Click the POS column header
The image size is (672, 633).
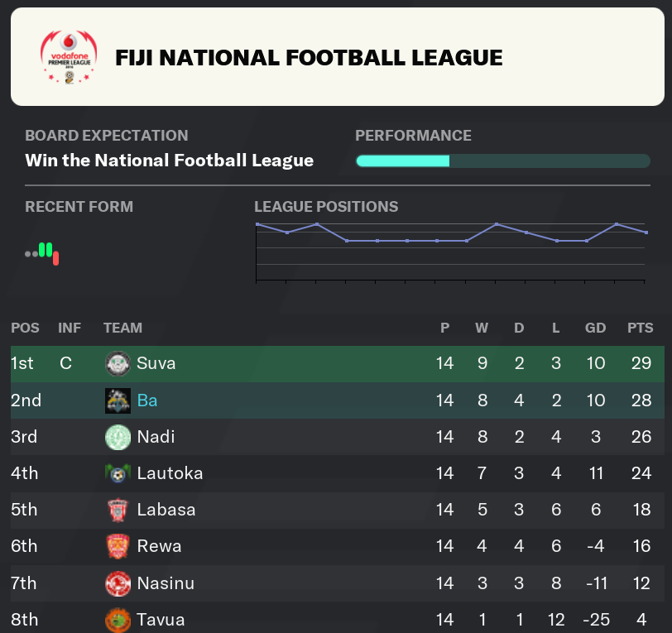pos(26,328)
